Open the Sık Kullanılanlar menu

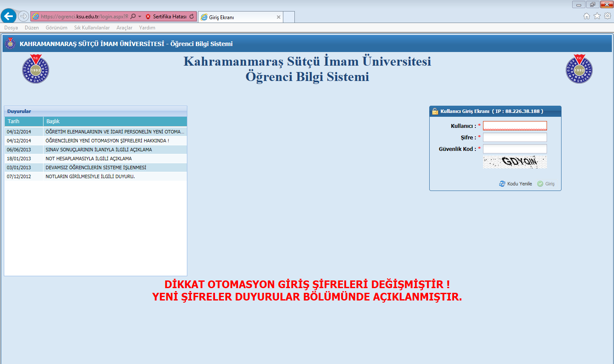(x=92, y=28)
